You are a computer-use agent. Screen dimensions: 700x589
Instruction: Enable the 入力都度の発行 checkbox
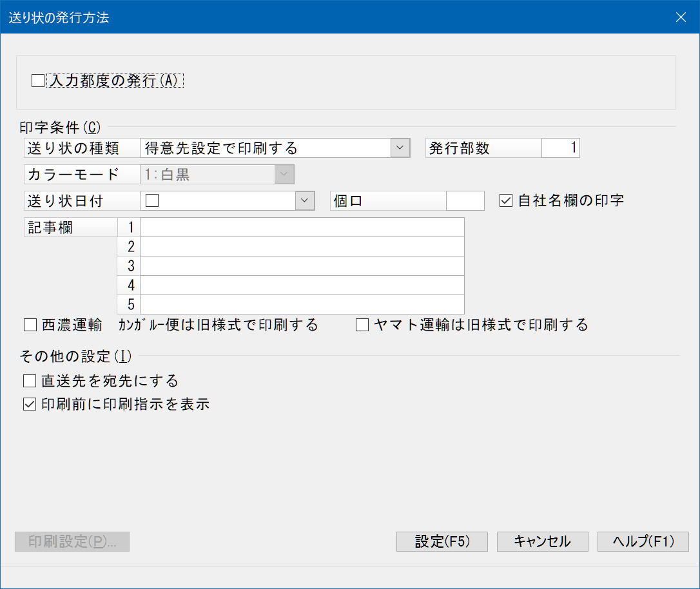(x=38, y=81)
